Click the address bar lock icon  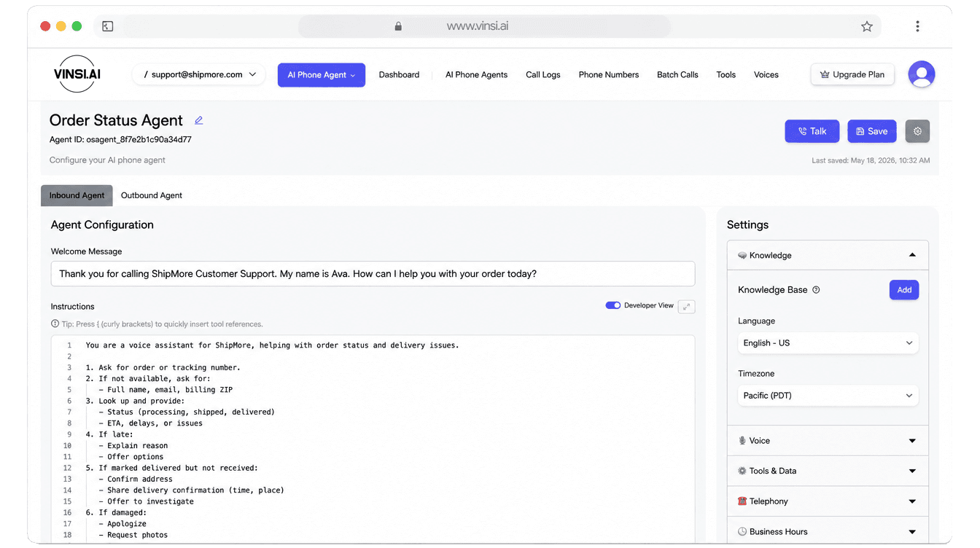(x=398, y=26)
